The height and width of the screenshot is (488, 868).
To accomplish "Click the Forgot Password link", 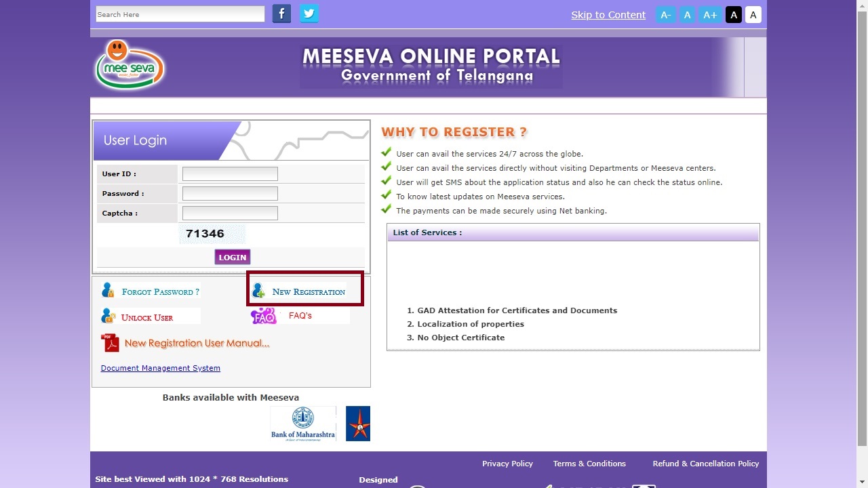I will click(x=160, y=291).
